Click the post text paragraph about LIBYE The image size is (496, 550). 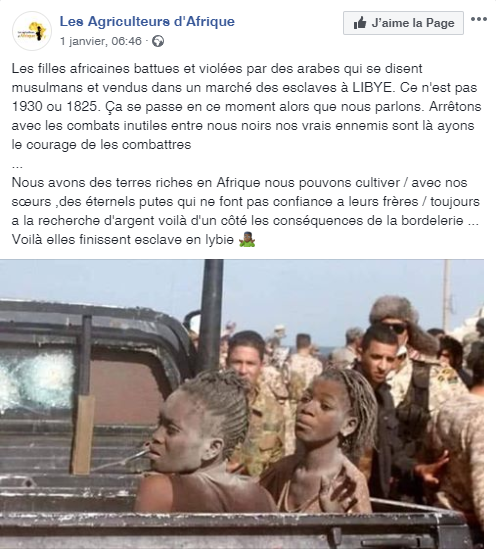click(x=246, y=106)
